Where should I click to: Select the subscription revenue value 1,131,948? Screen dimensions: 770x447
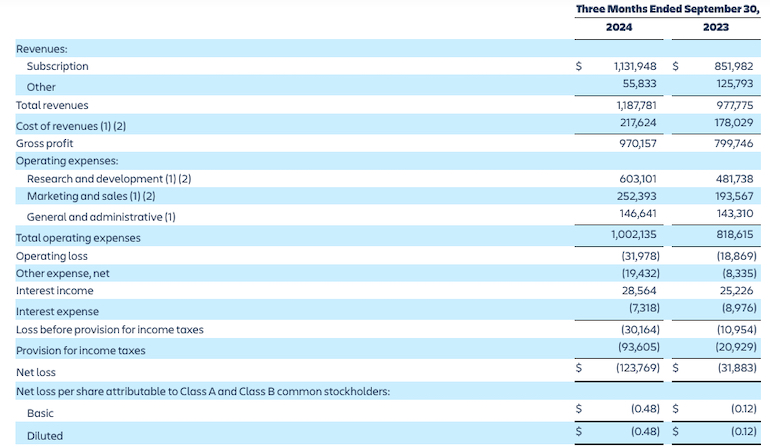pos(634,66)
